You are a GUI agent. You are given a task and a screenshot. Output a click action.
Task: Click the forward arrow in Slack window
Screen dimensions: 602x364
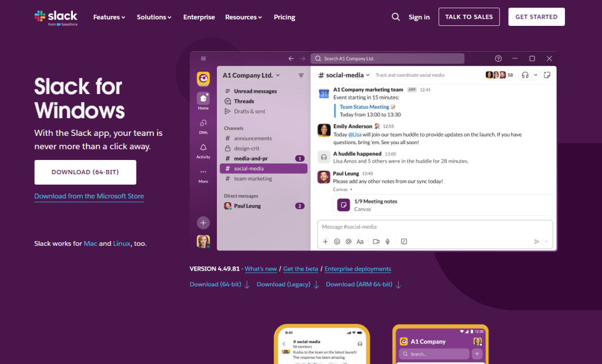[x=303, y=59]
